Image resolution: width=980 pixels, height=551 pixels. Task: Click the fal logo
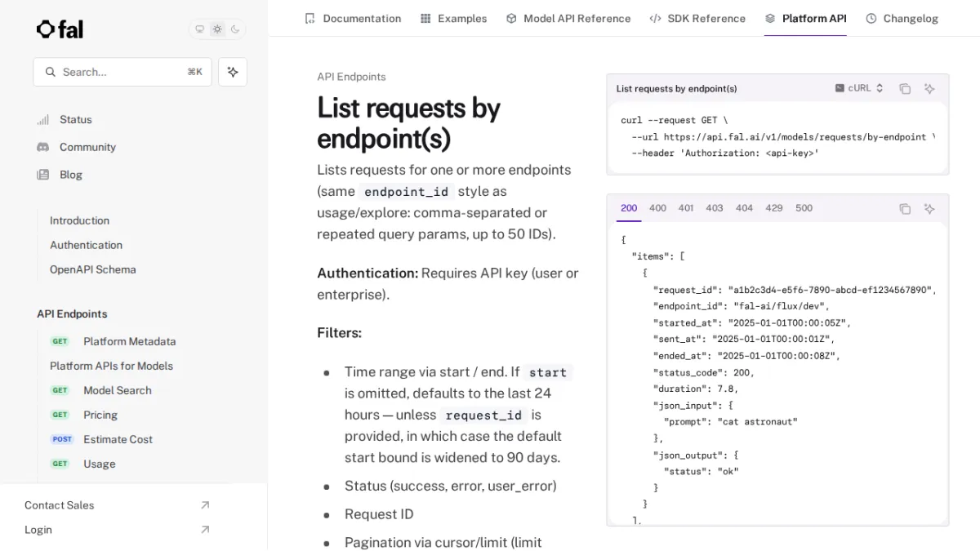[x=60, y=29]
